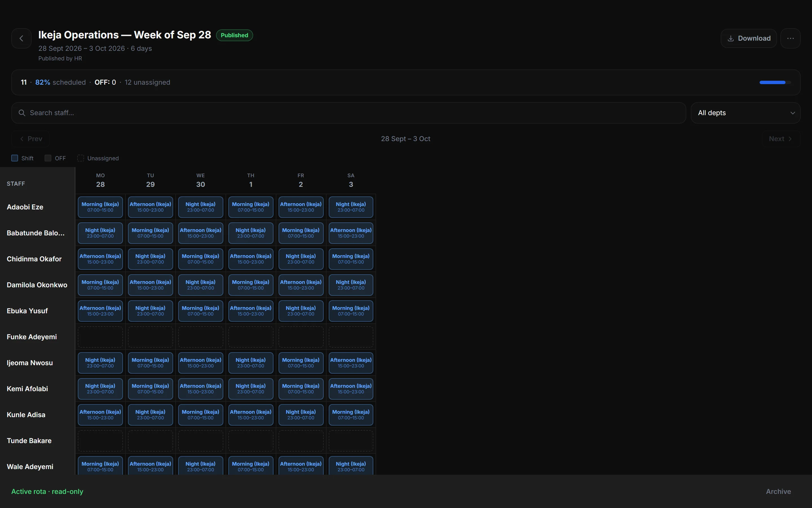The image size is (812, 508).
Task: Click the Archive link
Action: [778, 492]
